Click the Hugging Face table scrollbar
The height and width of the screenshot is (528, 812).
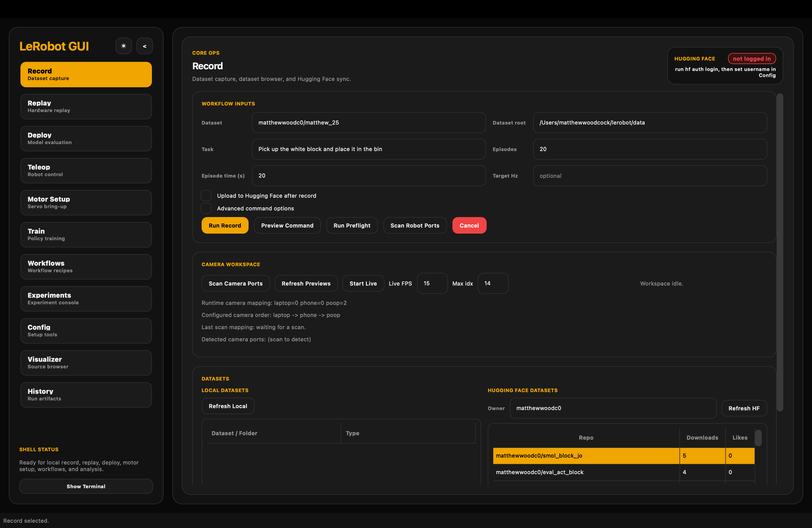coord(758,438)
